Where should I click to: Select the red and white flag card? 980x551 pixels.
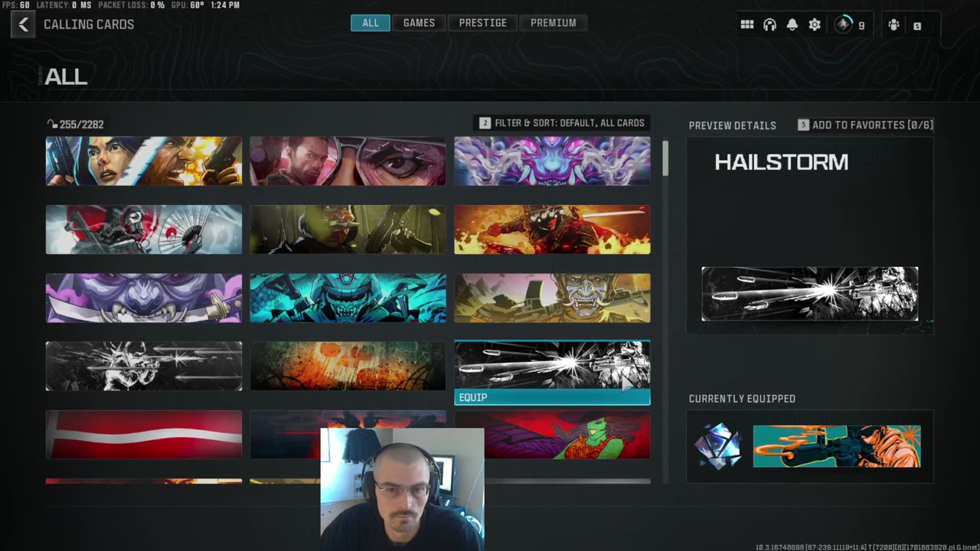[x=144, y=435]
